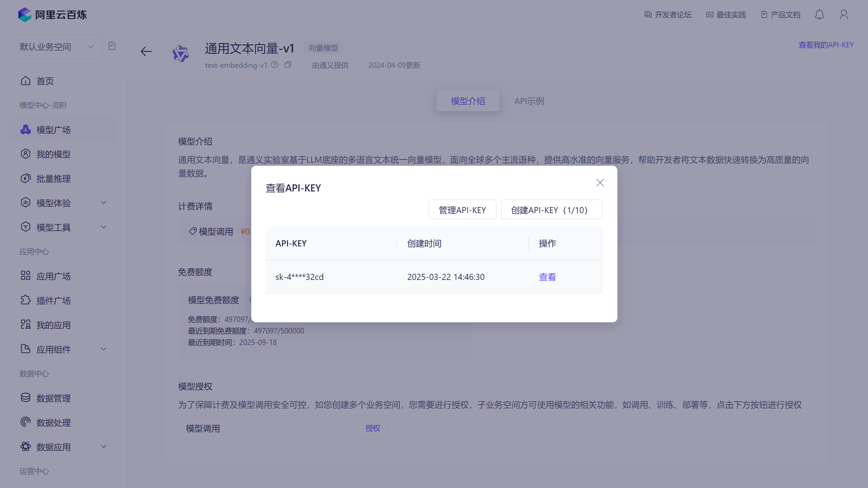Click the 数据处理 sidebar icon
This screenshot has width=868, height=488.
point(25,422)
